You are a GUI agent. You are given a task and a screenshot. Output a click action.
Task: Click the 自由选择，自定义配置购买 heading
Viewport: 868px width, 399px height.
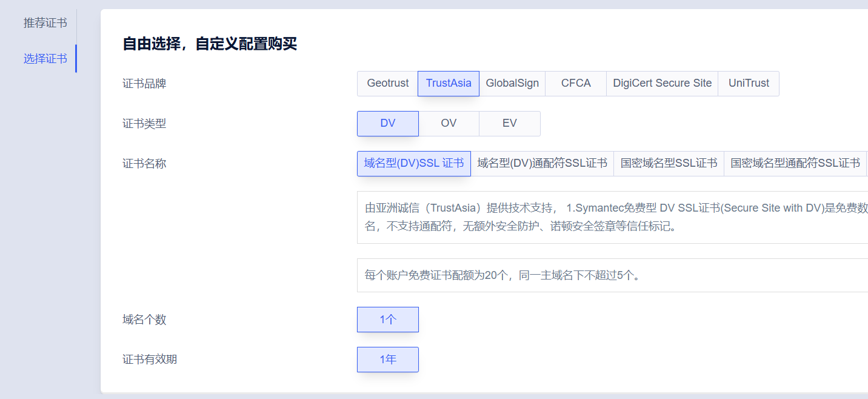point(210,44)
